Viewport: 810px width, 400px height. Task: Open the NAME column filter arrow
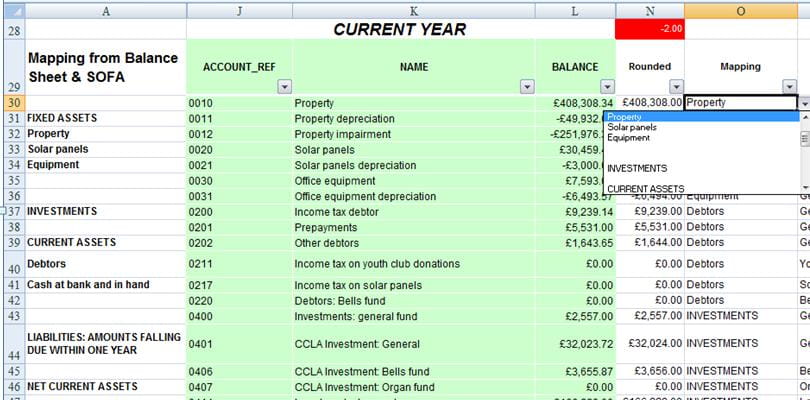tap(527, 87)
